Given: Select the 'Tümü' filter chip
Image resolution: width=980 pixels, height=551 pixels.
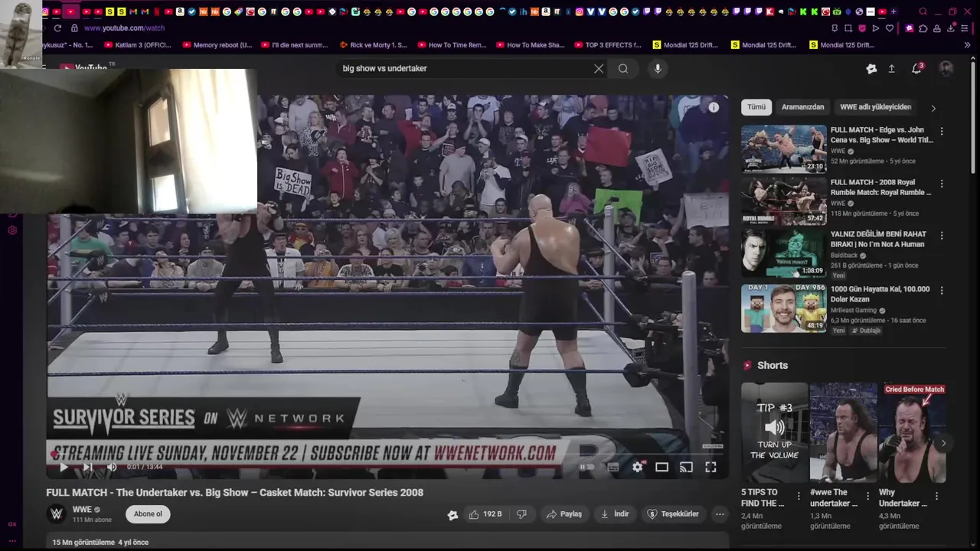Looking at the screenshot, I should 756,107.
